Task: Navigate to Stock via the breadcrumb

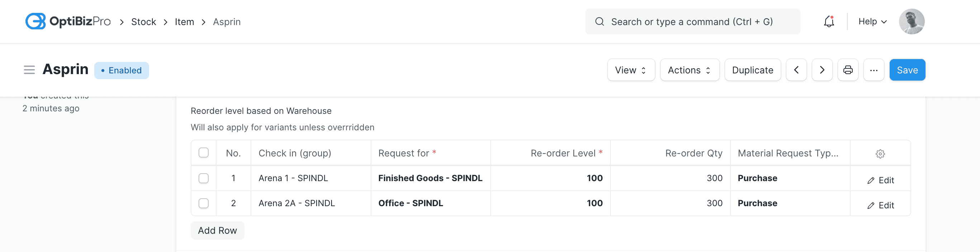Action: coord(143,22)
